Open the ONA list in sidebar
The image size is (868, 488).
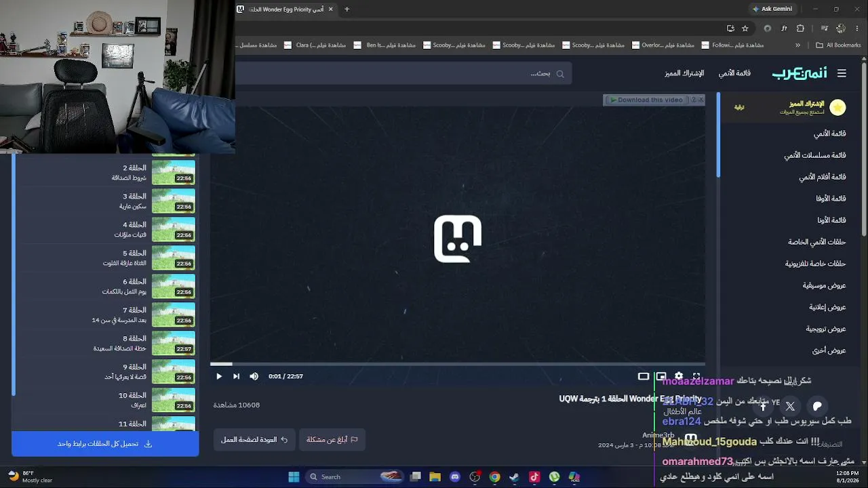831,220
